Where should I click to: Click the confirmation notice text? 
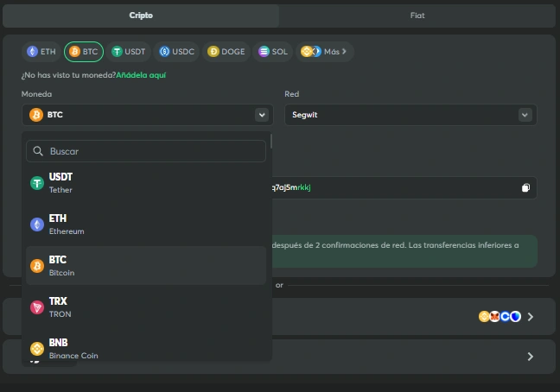[395, 245]
